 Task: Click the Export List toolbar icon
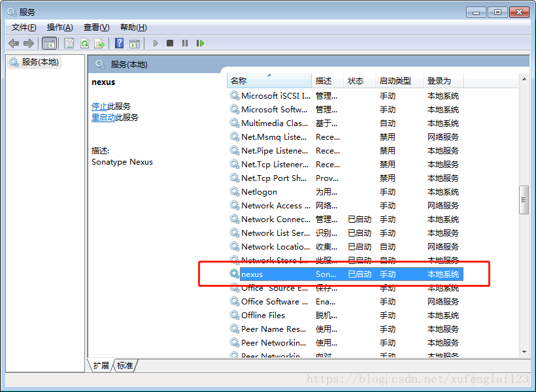[x=99, y=43]
